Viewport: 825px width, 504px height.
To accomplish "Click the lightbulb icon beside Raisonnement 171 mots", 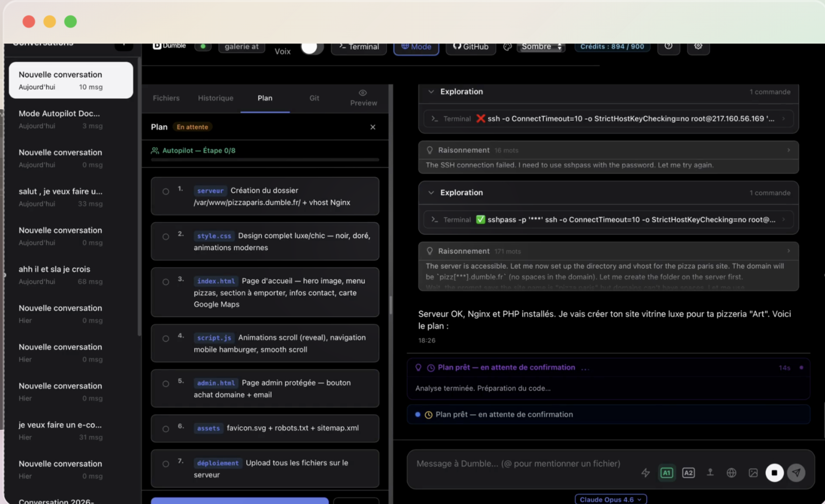I will pos(429,251).
